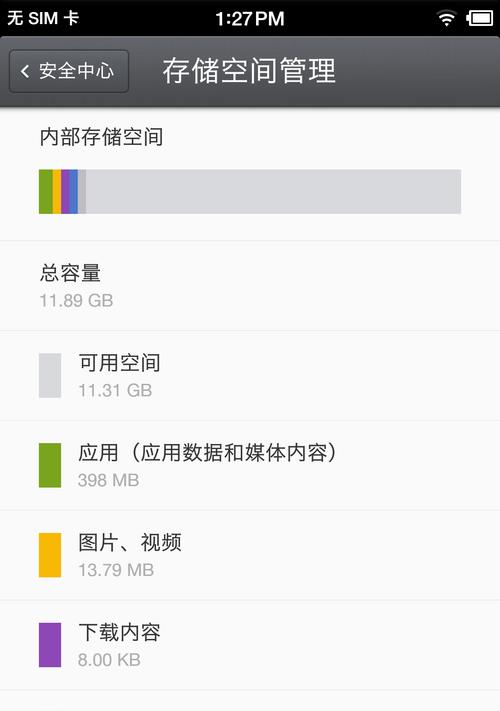Open the 下载内容 storage entry
Screen dimensions: 500x711
pyautogui.click(x=250, y=645)
